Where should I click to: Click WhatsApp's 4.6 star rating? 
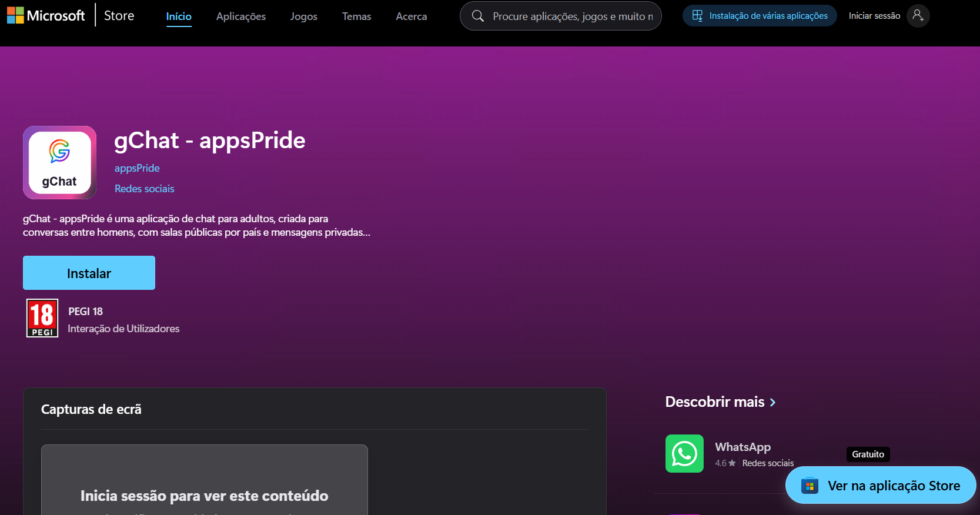(725, 463)
